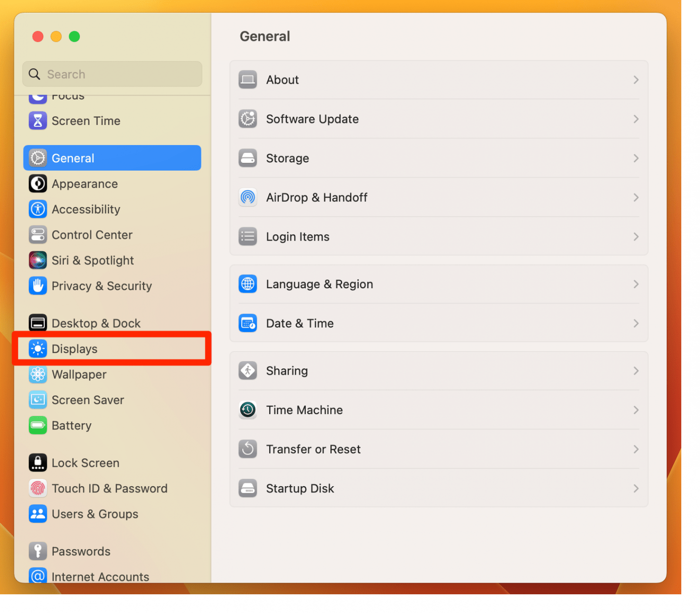This screenshot has height=613, width=700.
Task: Select the Accessibility icon
Action: point(37,209)
